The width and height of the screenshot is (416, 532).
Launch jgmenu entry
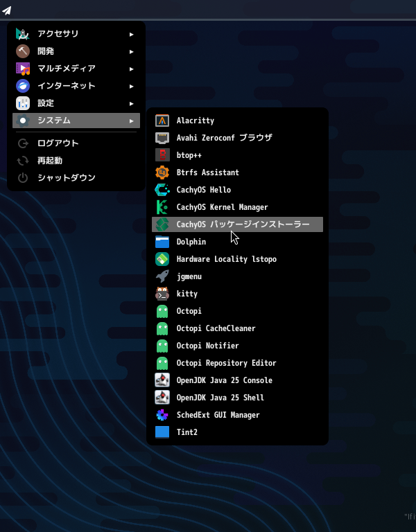(237, 276)
